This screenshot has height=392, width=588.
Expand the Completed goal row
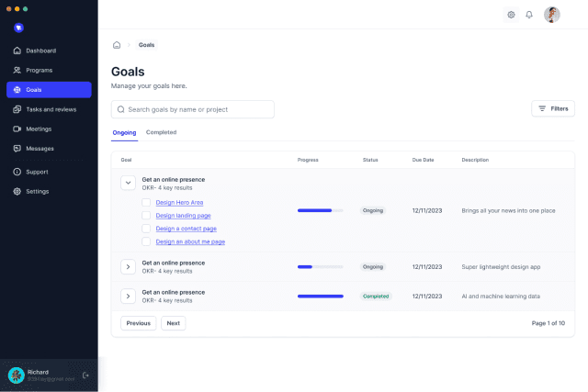128,296
